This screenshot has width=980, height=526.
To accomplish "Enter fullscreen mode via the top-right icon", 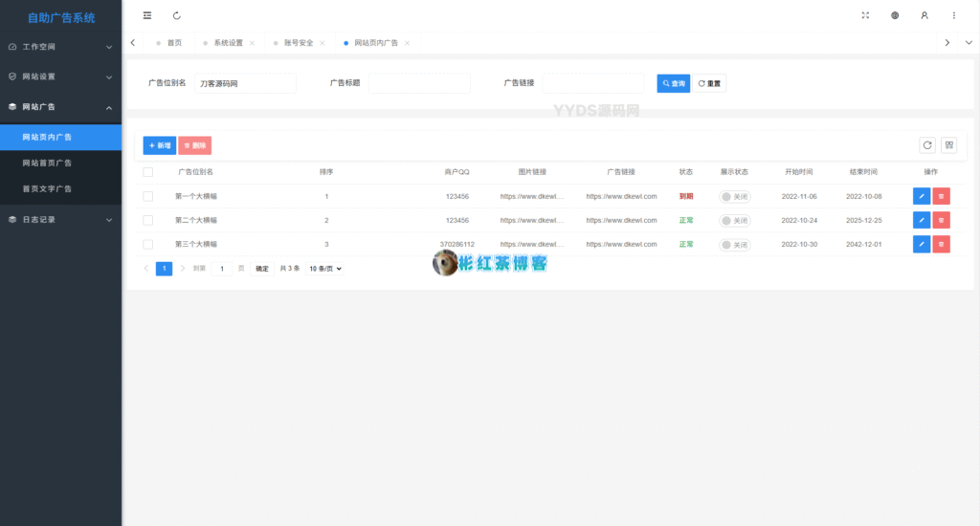I will click(x=865, y=15).
